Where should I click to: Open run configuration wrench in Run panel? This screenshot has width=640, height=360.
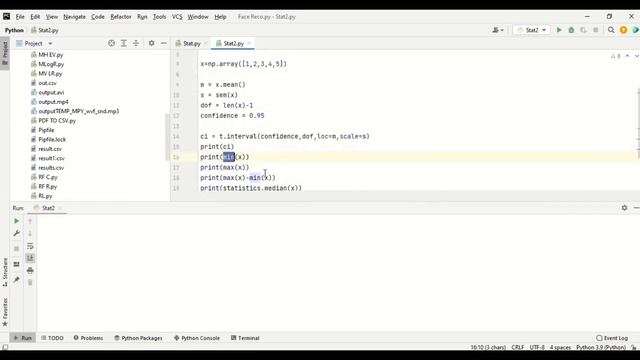tap(16, 233)
